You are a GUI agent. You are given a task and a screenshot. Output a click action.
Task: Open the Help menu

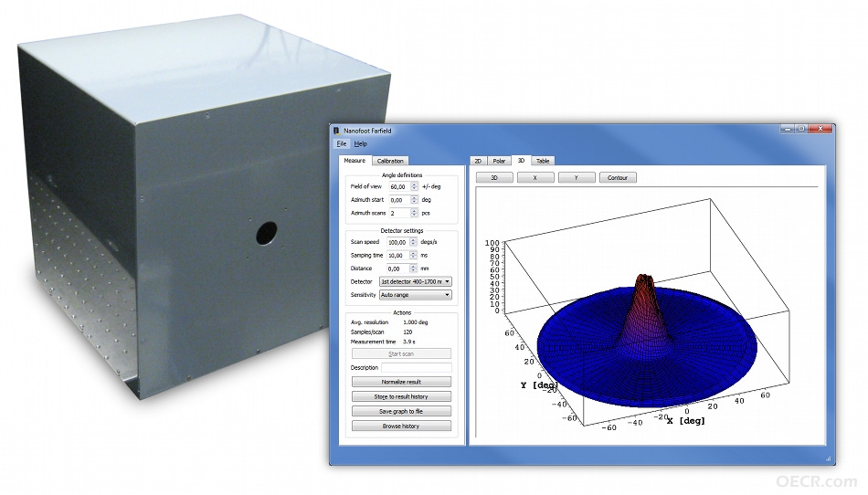click(360, 143)
